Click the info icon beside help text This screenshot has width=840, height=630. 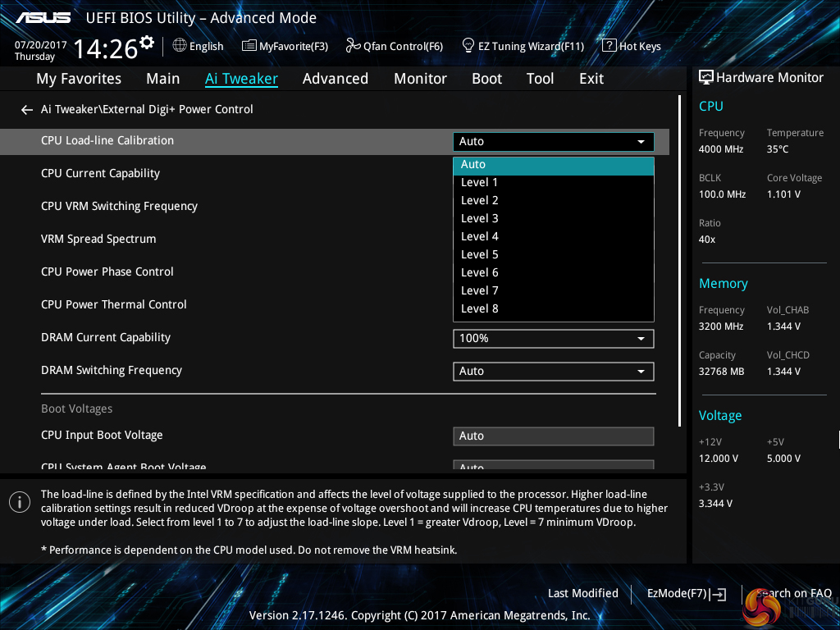20,502
